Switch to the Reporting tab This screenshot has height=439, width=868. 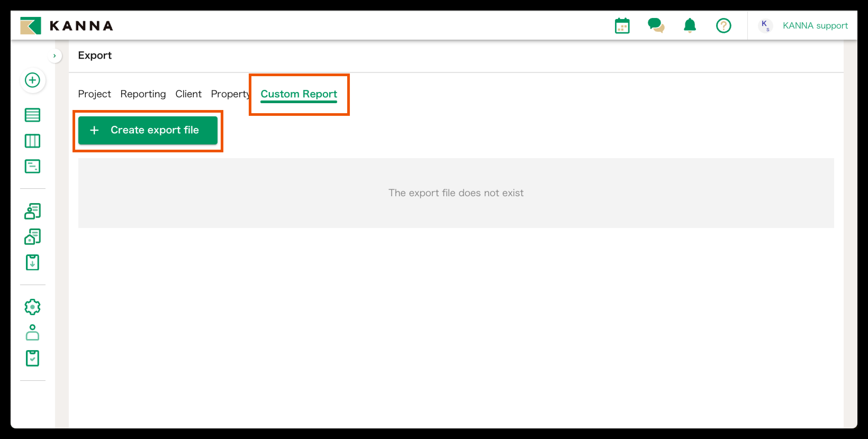point(143,94)
